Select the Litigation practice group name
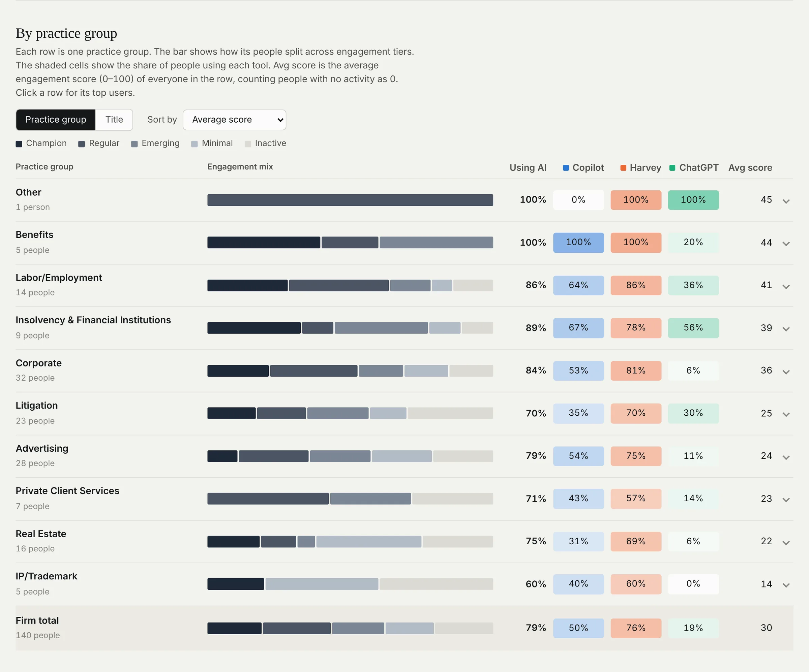This screenshot has height=672, width=809. pos(37,405)
